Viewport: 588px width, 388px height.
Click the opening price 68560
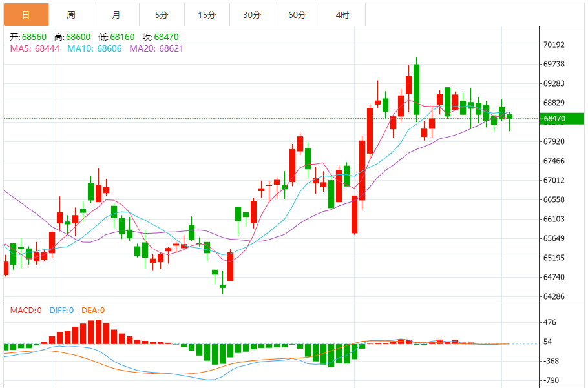click(34, 37)
